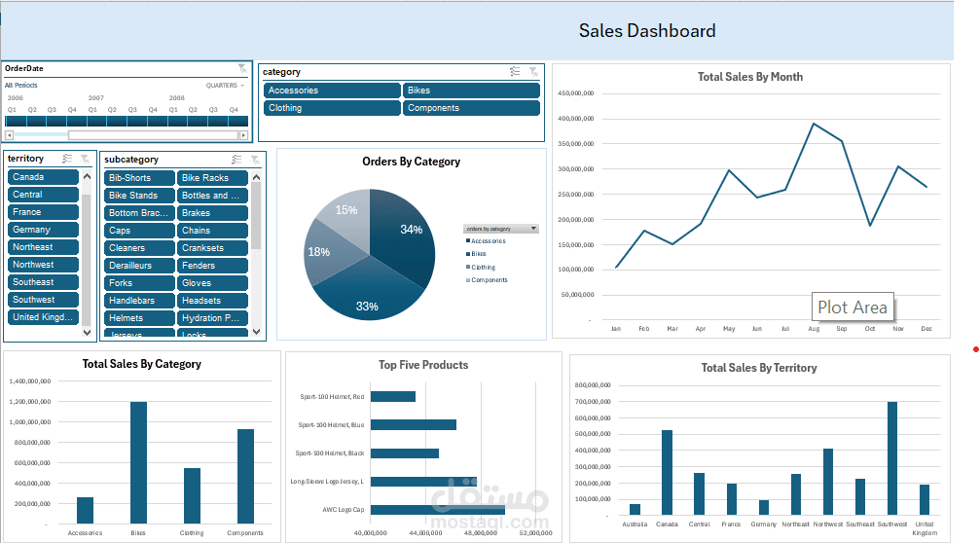Image resolution: width=980 pixels, height=543 pixels.
Task: Click the Total Sales By Month title
Action: coord(750,77)
